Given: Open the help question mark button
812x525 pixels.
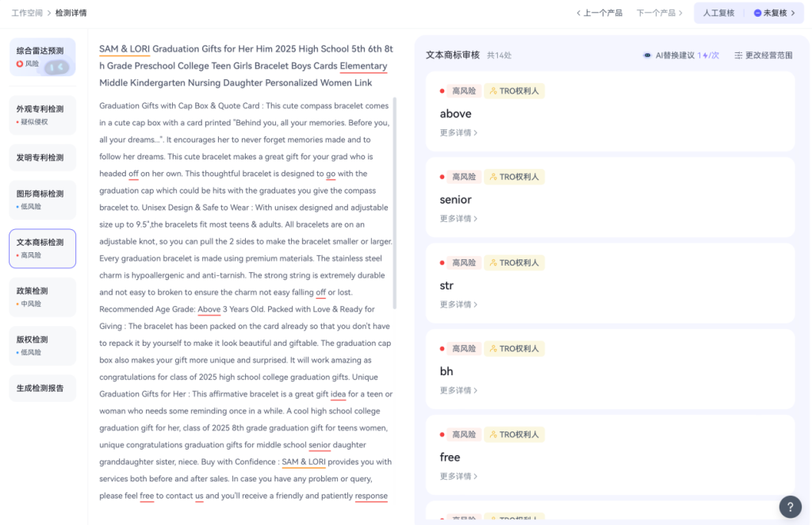Looking at the screenshot, I should [790, 507].
